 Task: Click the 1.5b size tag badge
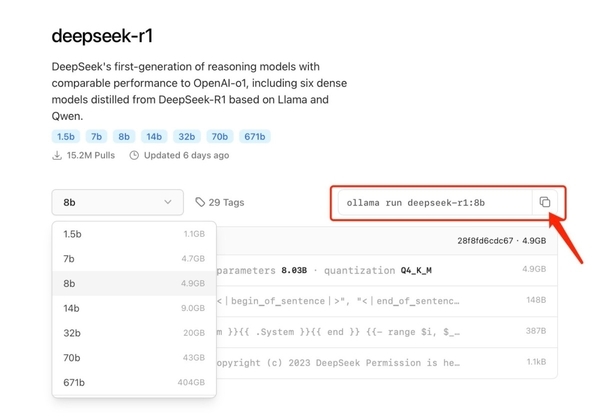point(65,136)
